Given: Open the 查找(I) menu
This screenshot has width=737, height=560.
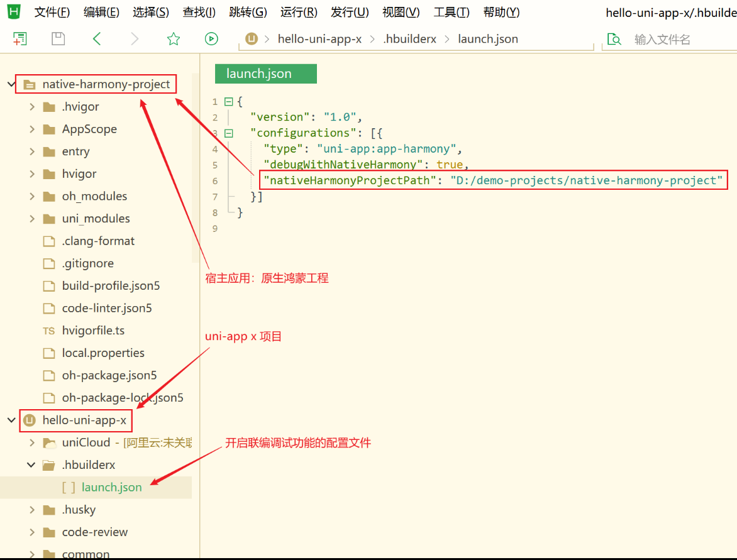Looking at the screenshot, I should [x=199, y=12].
